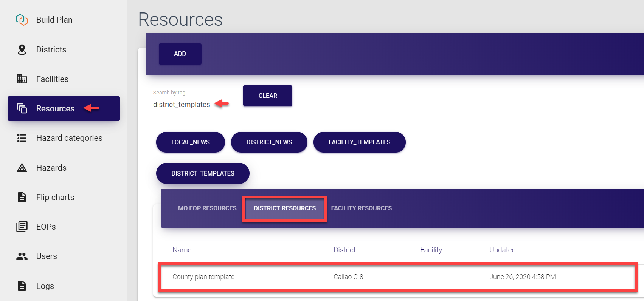
Task: Click the Districts map pin icon
Action: click(x=22, y=49)
